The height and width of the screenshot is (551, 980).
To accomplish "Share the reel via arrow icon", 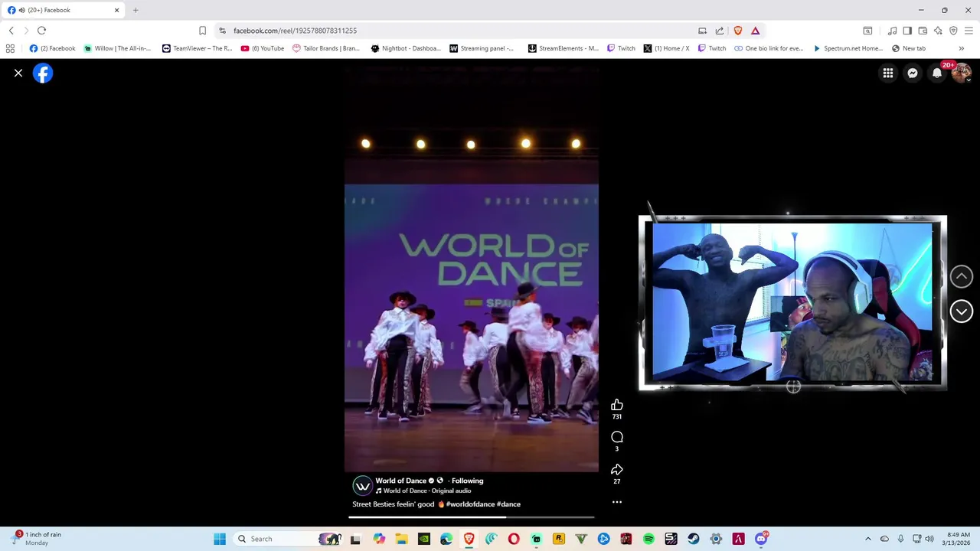I will [x=617, y=469].
